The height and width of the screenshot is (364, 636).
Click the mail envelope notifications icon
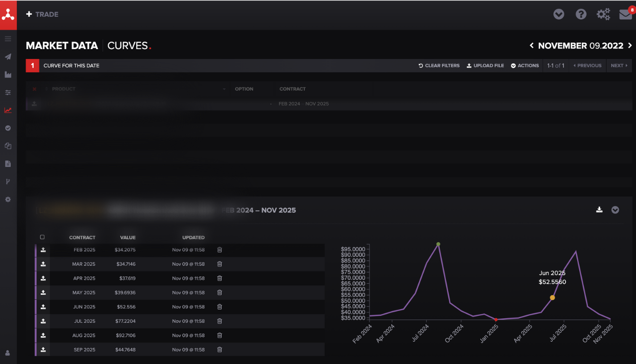(x=626, y=15)
